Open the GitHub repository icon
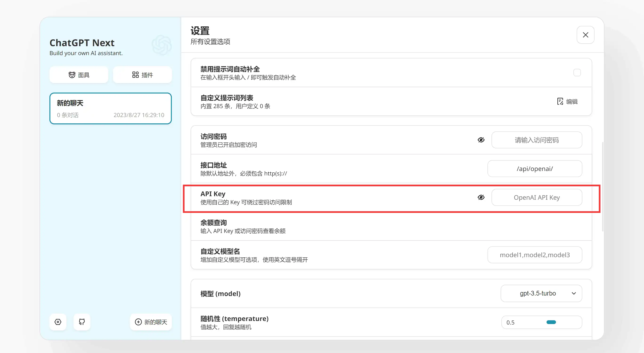Screen dimensions: 644x353 pyautogui.click(x=82, y=322)
